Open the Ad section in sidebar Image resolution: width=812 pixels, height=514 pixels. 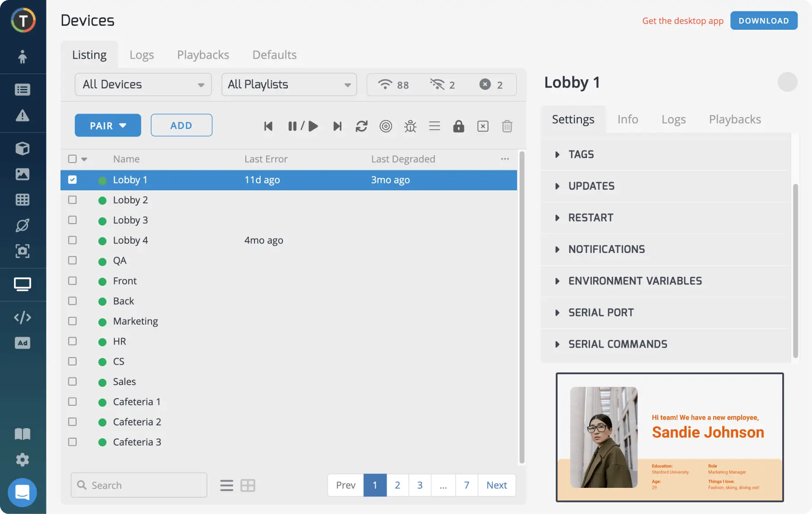(22, 343)
